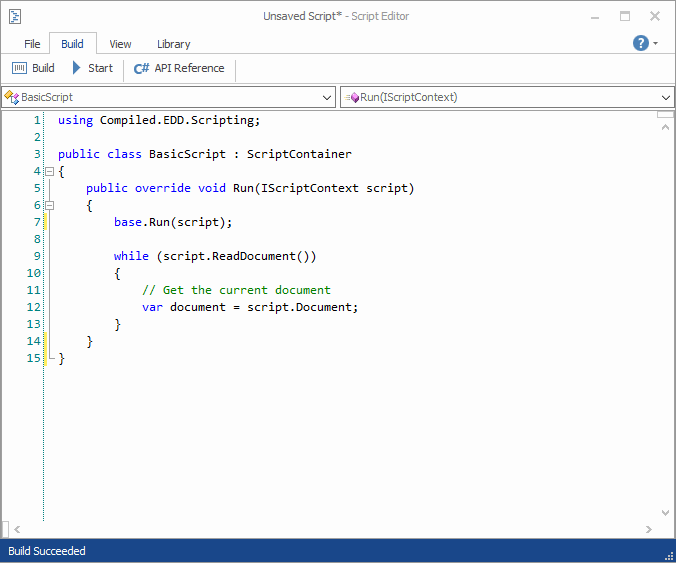Click the horizontal scrollbar right arrow
Screen dimensions: 676x563
650,529
